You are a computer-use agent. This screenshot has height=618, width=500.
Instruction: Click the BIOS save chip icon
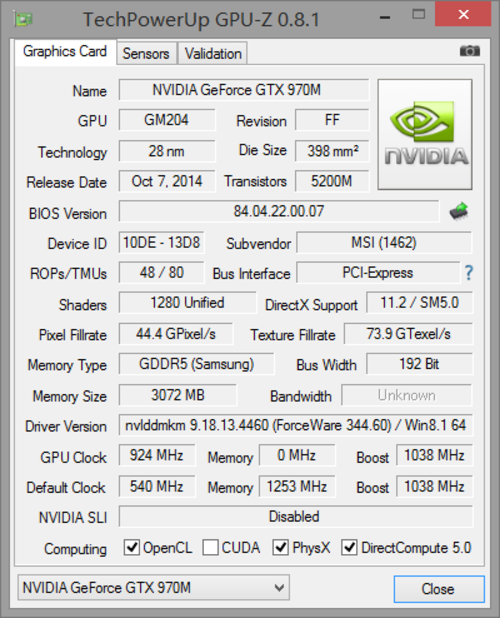[459, 212]
